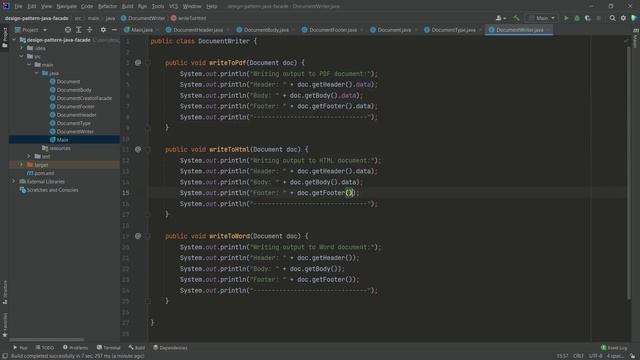640x360 pixels.
Task: Click gutter icon beside writeToHtml method
Action: 138,149
